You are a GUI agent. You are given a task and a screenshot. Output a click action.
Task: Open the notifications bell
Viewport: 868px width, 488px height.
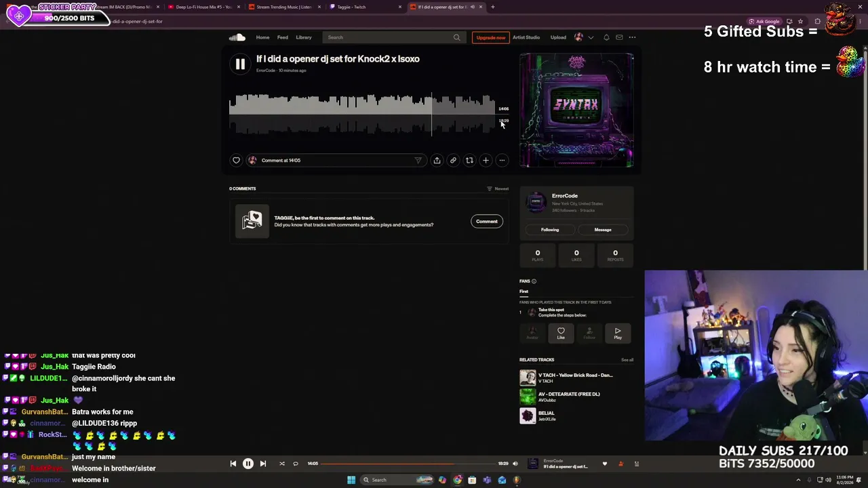click(606, 37)
